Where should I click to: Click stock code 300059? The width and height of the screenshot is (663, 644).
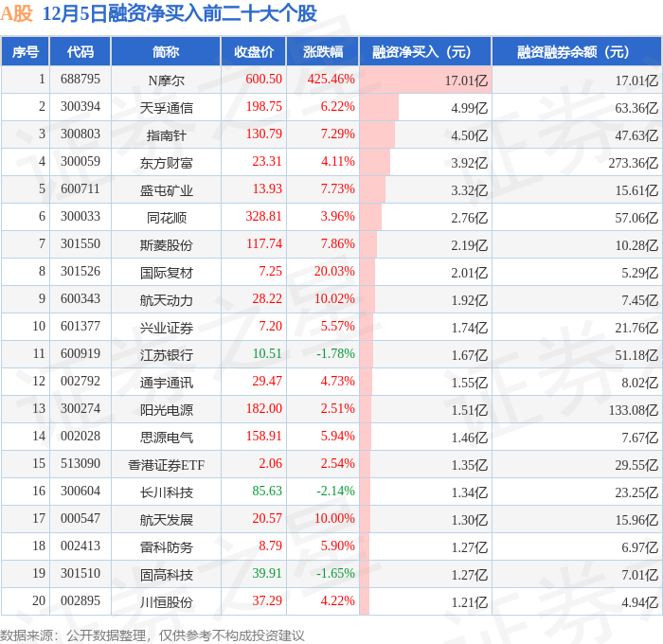click(x=81, y=162)
